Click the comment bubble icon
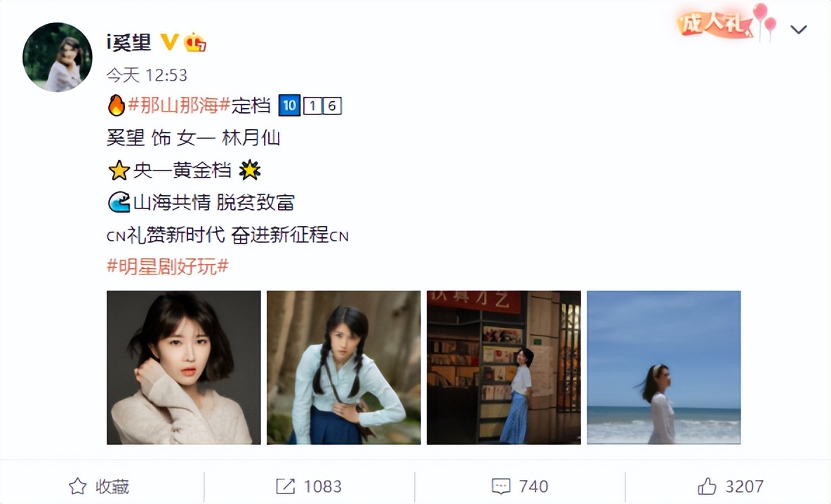The width and height of the screenshot is (831, 504). pyautogui.click(x=501, y=486)
